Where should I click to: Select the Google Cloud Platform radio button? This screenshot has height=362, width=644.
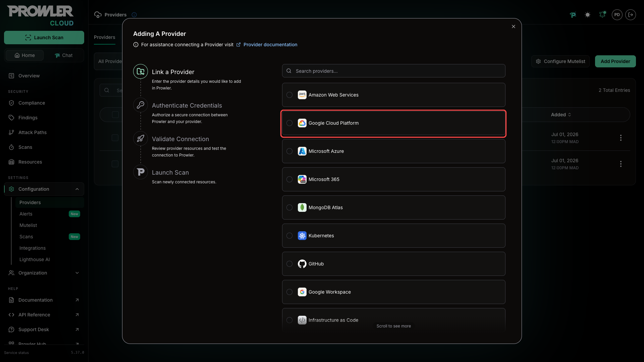pyautogui.click(x=289, y=123)
